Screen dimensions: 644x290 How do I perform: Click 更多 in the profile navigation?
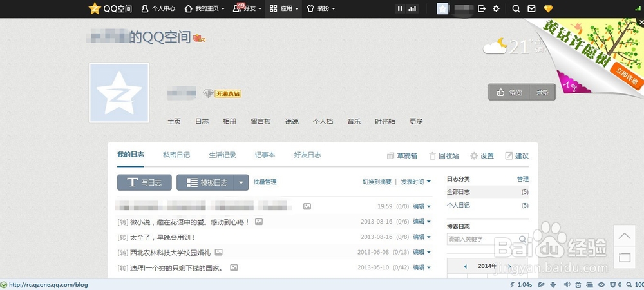point(416,122)
